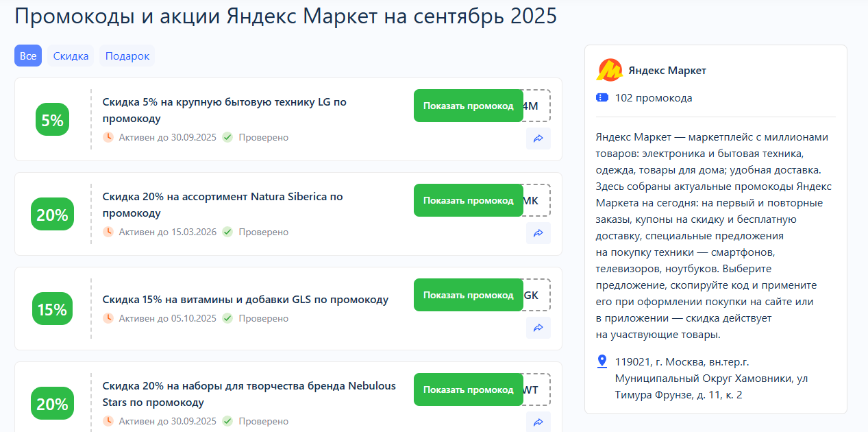
Task: Click the share icon on the GLS vitamins promo
Action: pos(538,328)
